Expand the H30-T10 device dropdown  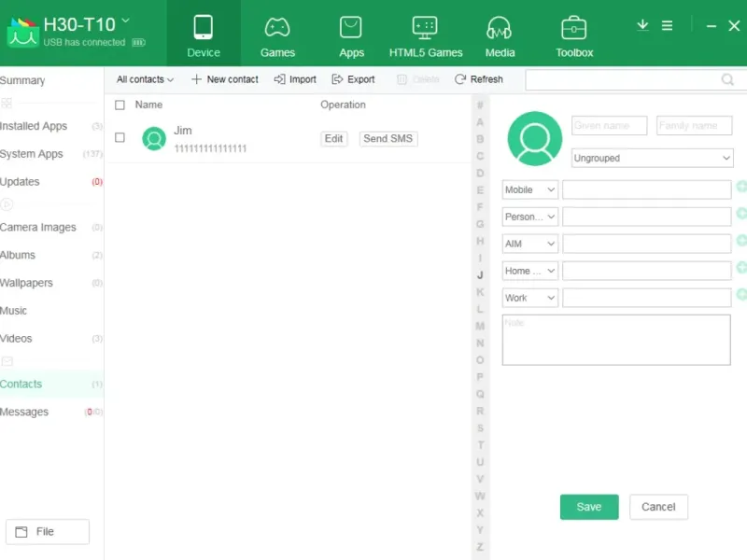(x=125, y=21)
